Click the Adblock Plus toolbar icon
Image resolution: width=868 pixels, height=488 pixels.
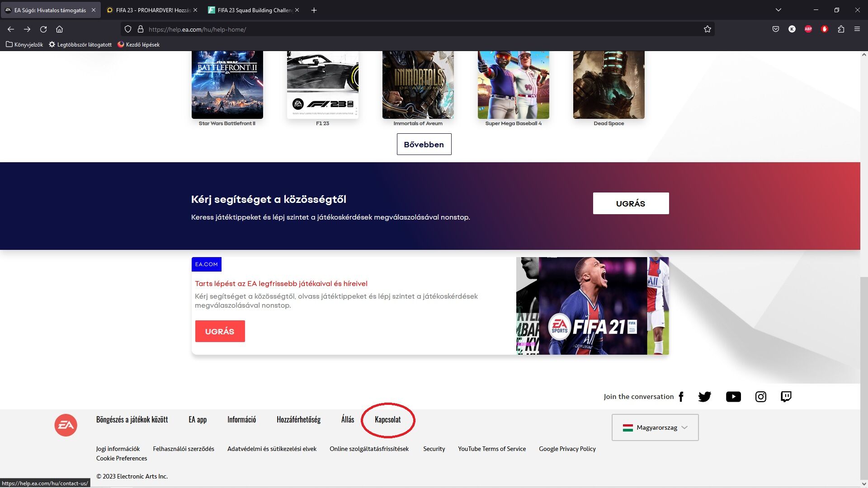[x=808, y=29]
